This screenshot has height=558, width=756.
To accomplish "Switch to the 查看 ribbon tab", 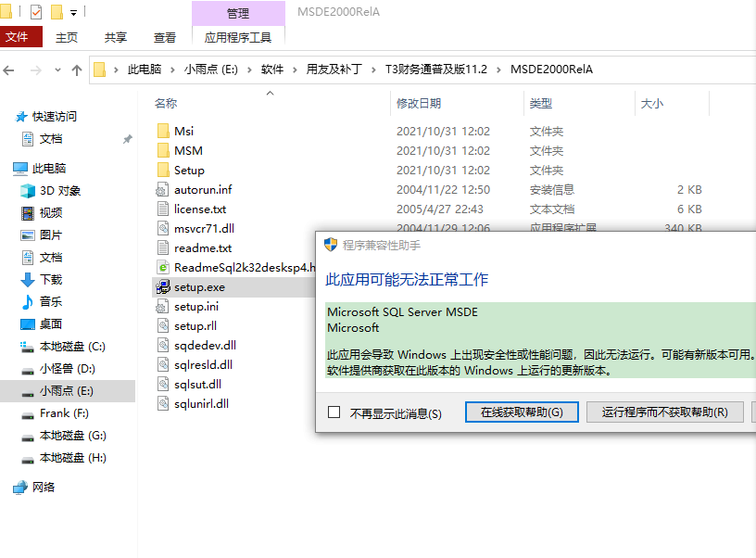I will pos(165,37).
